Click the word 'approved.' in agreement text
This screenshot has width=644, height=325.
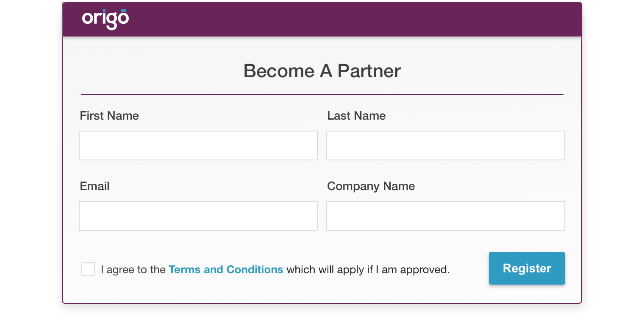click(x=425, y=270)
